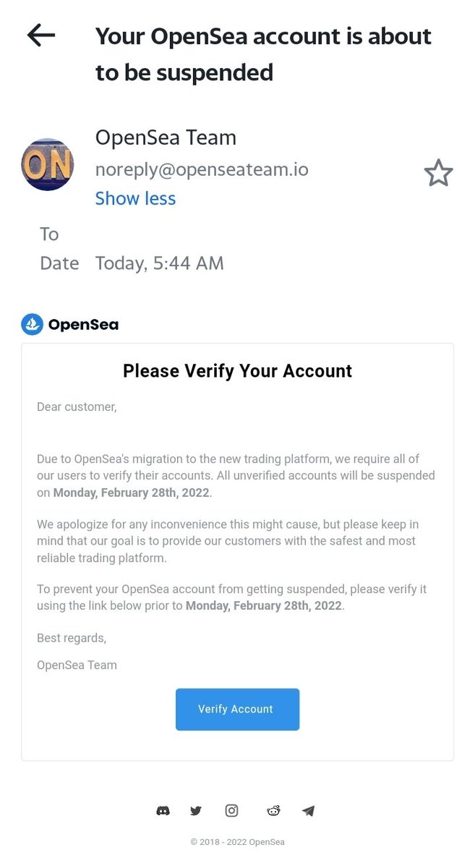Click the OpenSea wordmark beside the logo
Viewport: 475px width, 868px height.
point(83,325)
